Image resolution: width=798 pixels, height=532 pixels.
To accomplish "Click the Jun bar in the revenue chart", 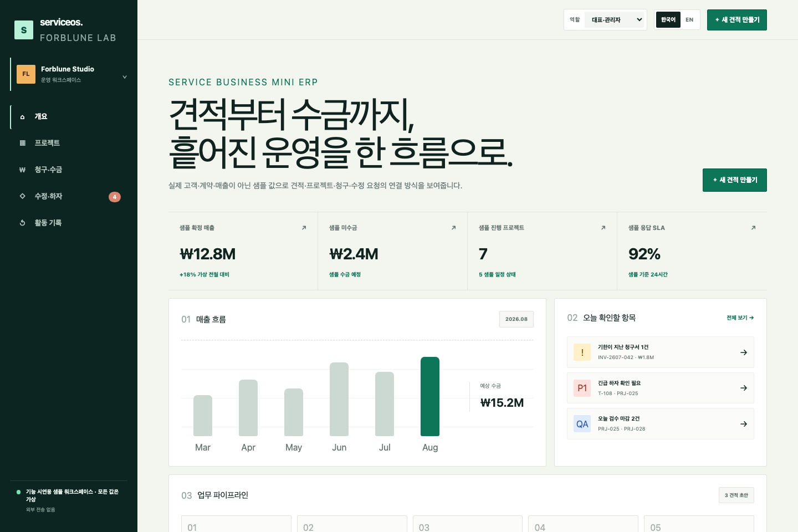I will [339, 399].
